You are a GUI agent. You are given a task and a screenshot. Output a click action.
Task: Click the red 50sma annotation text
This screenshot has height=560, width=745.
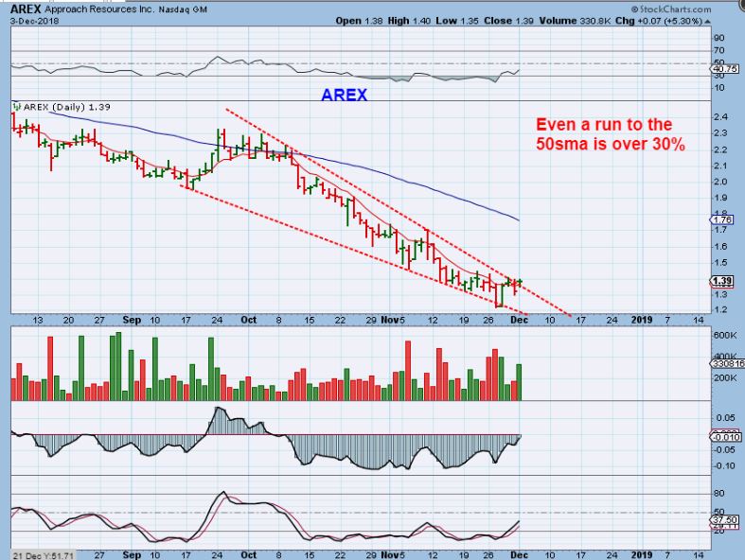tap(611, 134)
